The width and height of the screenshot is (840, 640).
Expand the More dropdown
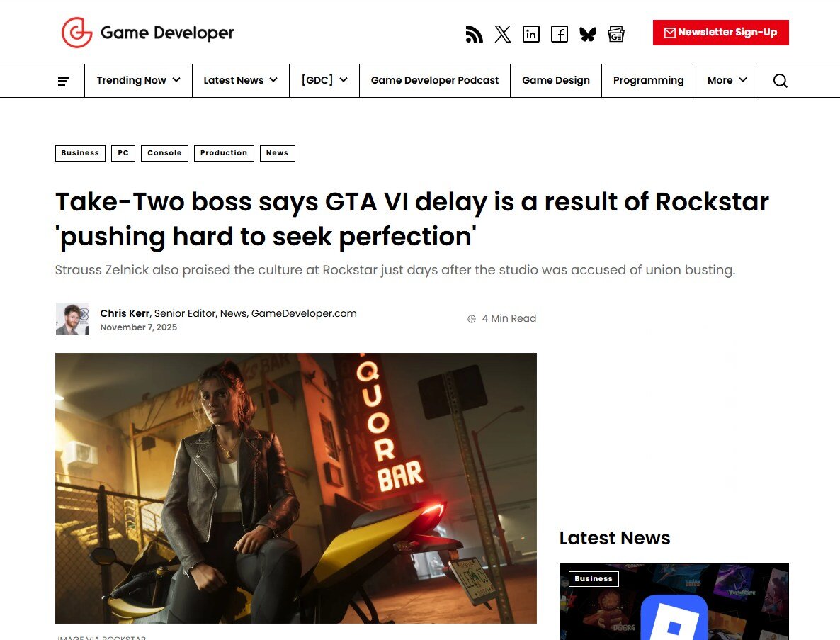(x=727, y=80)
